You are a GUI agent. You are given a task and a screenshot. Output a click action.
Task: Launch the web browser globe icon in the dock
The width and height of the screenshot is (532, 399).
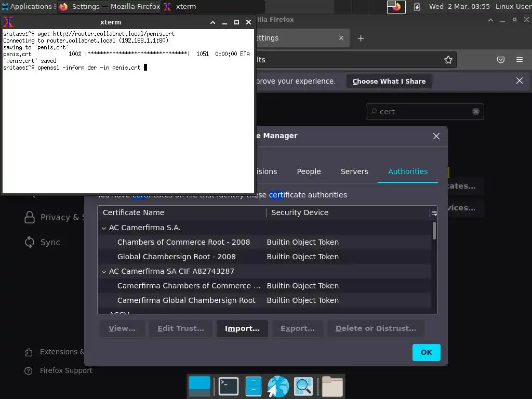pos(278,387)
